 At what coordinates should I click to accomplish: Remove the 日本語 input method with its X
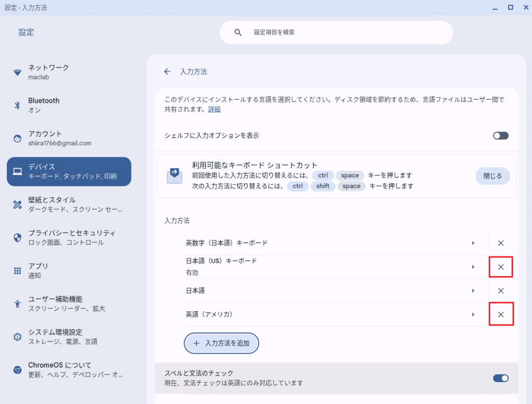coord(500,291)
